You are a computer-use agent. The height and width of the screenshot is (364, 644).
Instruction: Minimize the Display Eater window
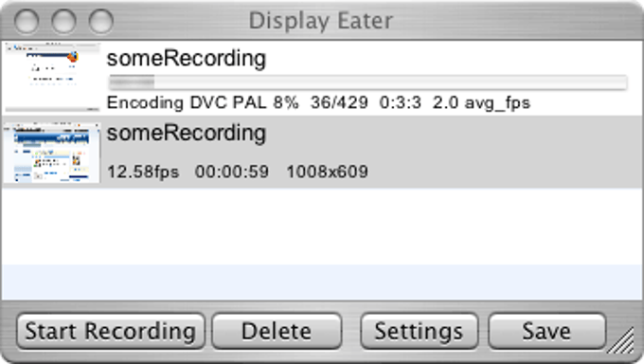63,21
